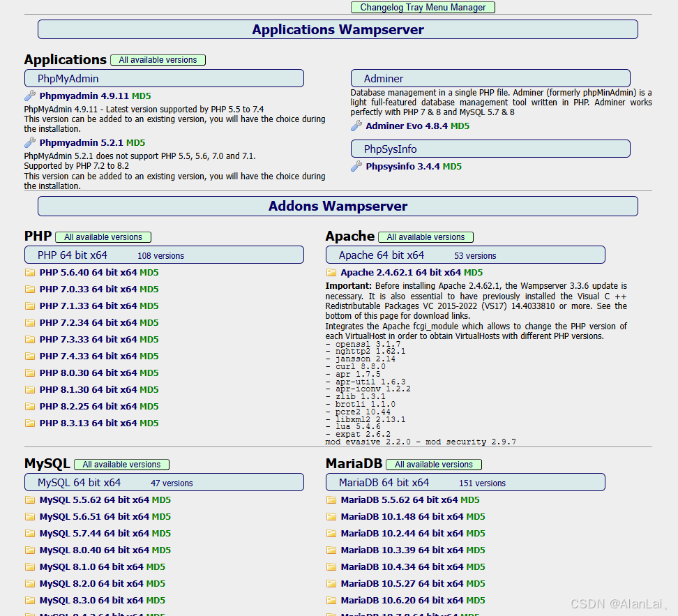678x616 pixels.
Task: Download PHP 7.4.33 64 bit x64
Action: (88, 356)
